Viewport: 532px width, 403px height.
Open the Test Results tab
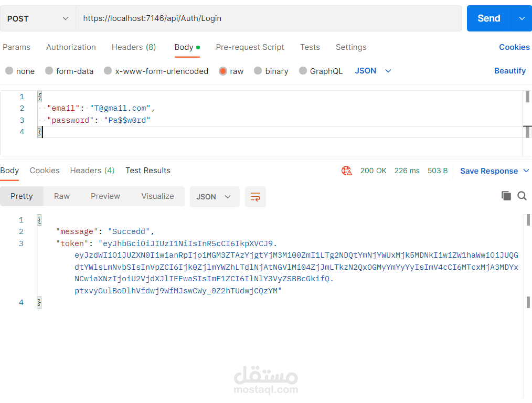147,171
